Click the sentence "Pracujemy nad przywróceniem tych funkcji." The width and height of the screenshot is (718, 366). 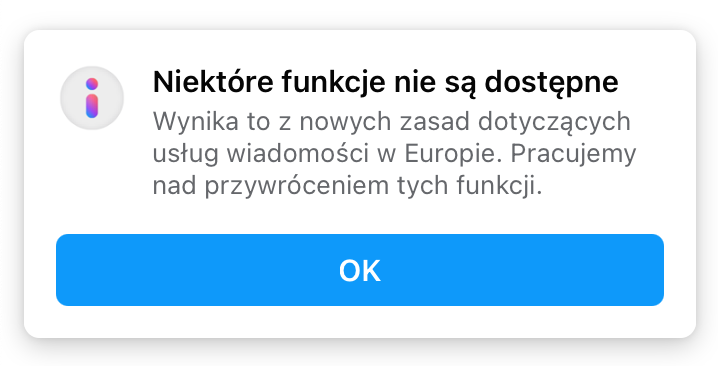394,170
